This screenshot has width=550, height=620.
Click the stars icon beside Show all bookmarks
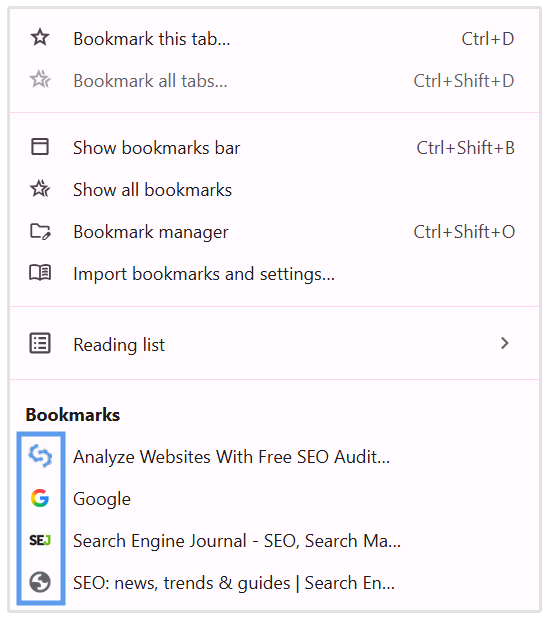pos(40,189)
